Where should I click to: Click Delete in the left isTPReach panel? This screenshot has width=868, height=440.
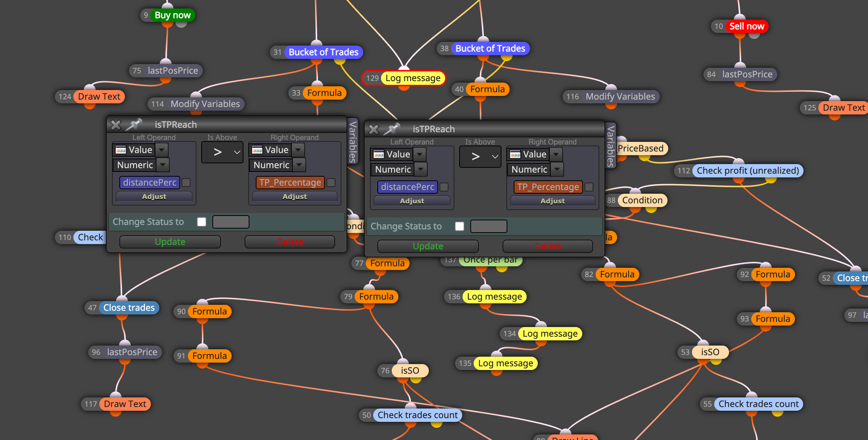pyautogui.click(x=290, y=242)
